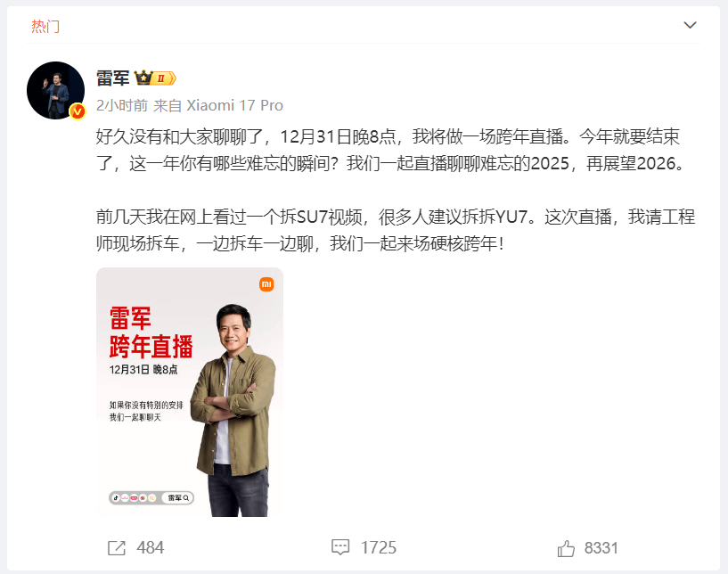Click the post paragraph mentioning 12月31日晚8点
The image size is (728, 574).
coord(390,150)
